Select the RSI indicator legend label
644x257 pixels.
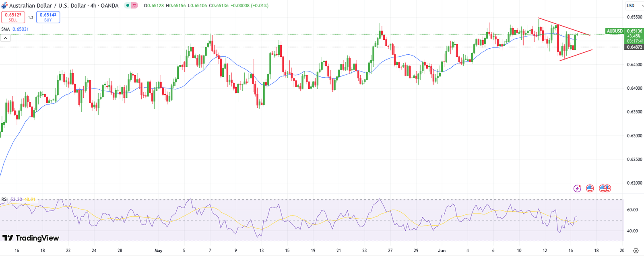pyautogui.click(x=4, y=199)
